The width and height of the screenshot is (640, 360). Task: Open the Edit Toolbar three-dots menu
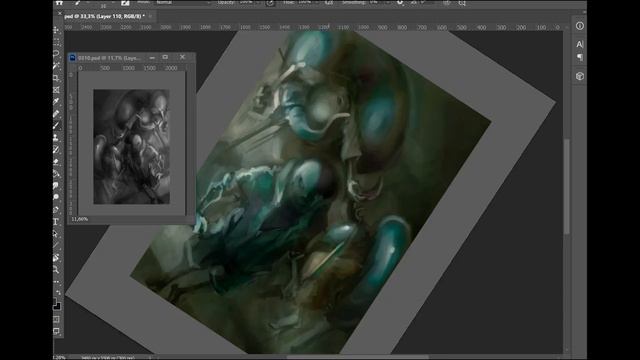[x=56, y=282]
